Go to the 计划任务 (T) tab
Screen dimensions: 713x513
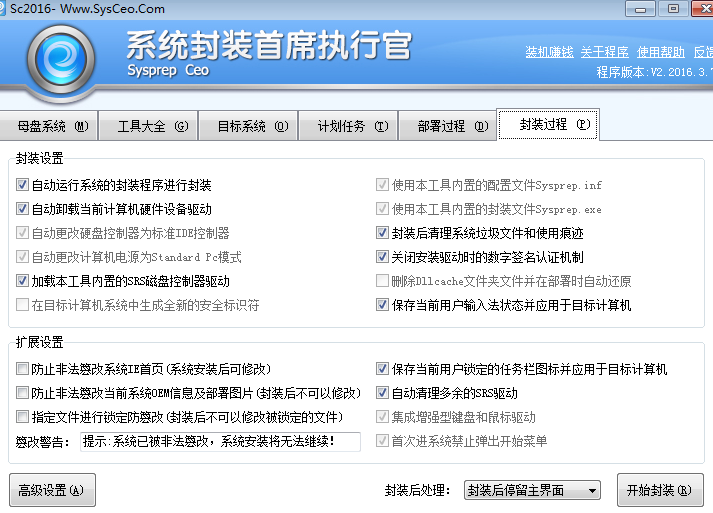(348, 126)
